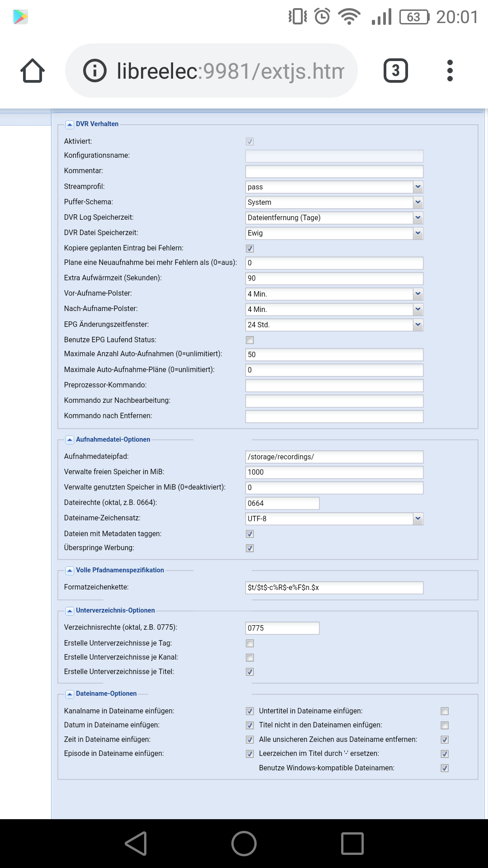Enable Erstelle Unterverzeichnisse je Kanal checkbox
This screenshot has width=488, height=868.
(x=250, y=657)
